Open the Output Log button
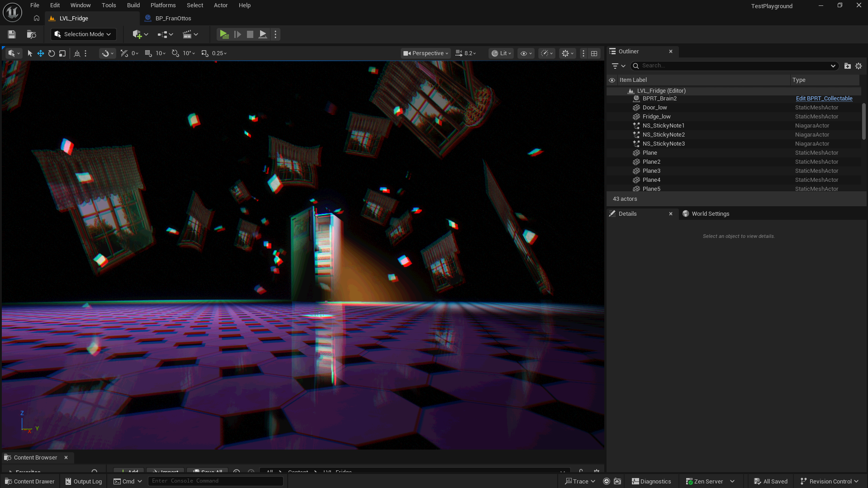Image resolution: width=868 pixels, height=488 pixels. [84, 481]
